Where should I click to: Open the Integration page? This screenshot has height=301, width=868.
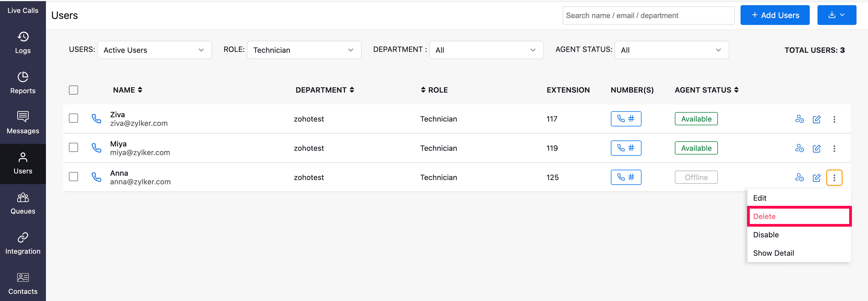23,243
